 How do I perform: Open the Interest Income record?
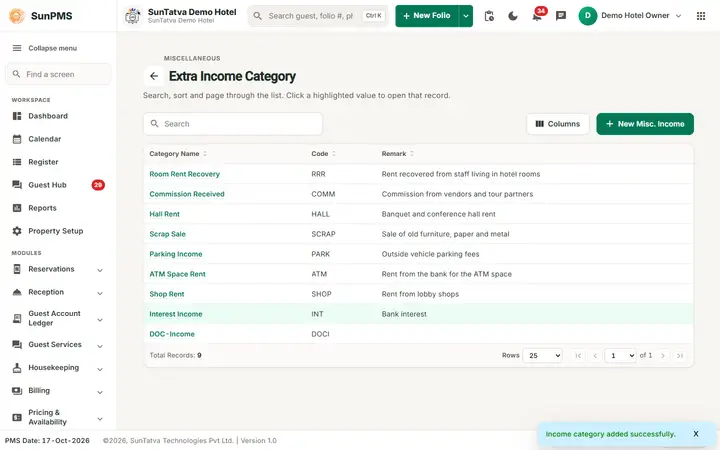coord(176,314)
